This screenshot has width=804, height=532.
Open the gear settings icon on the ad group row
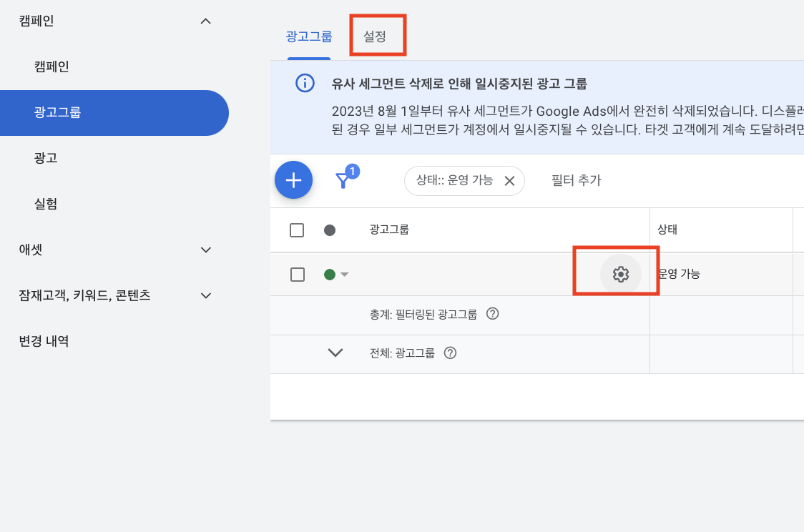click(621, 274)
